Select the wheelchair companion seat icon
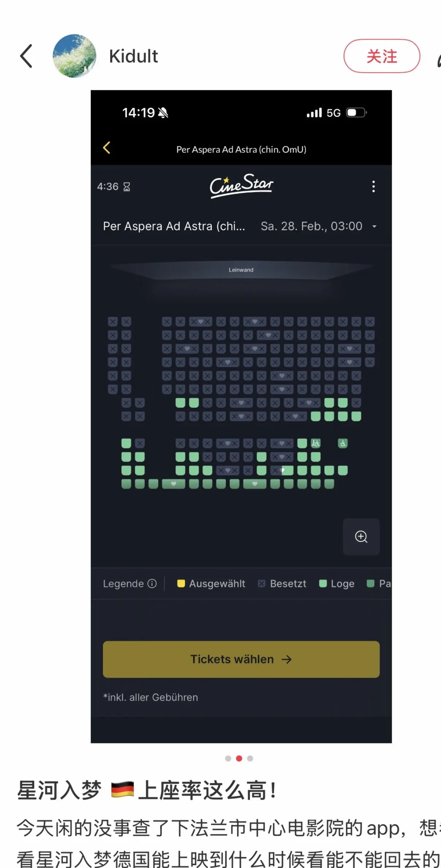 pyautogui.click(x=316, y=443)
